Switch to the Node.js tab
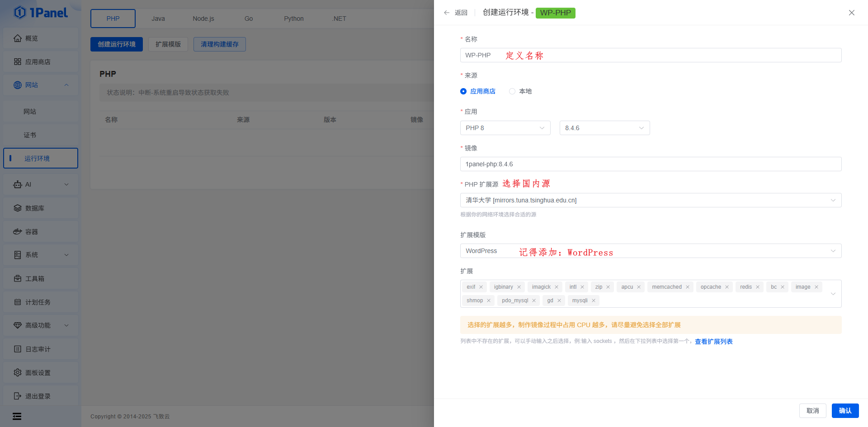The height and width of the screenshot is (427, 868). pos(203,19)
